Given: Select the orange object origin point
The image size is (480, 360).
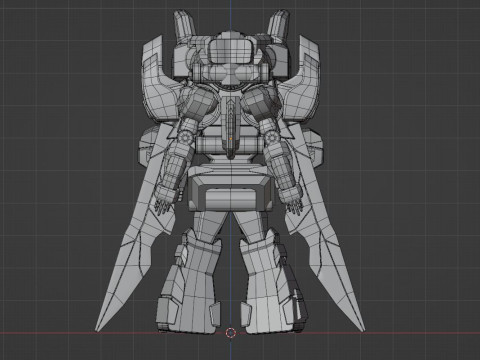Looking at the screenshot, I should [x=231, y=139].
